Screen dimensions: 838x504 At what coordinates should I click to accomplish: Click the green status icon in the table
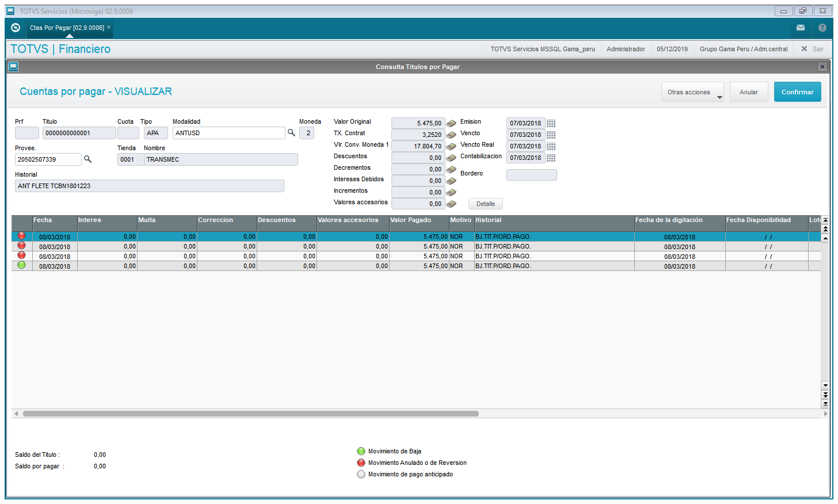click(22, 265)
